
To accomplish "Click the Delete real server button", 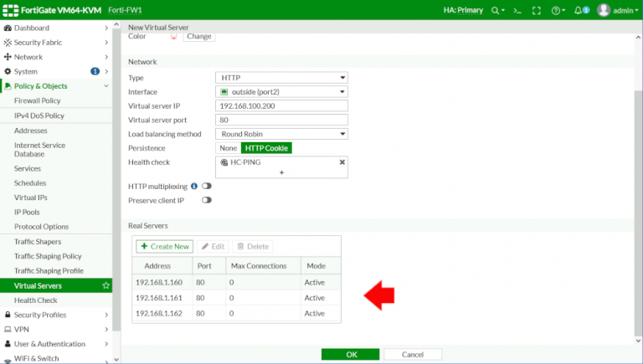I will point(253,246).
